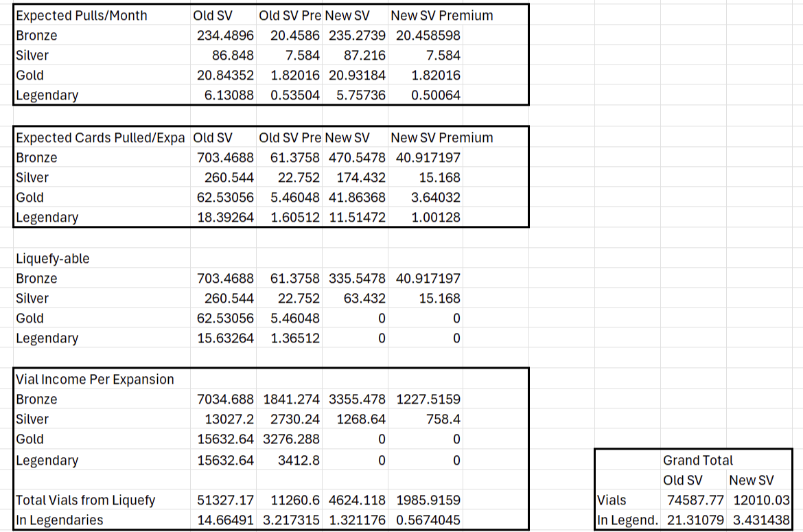Screen dimensions: 803x532
Task: Click the cell showing 0.53504
Action: point(290,95)
